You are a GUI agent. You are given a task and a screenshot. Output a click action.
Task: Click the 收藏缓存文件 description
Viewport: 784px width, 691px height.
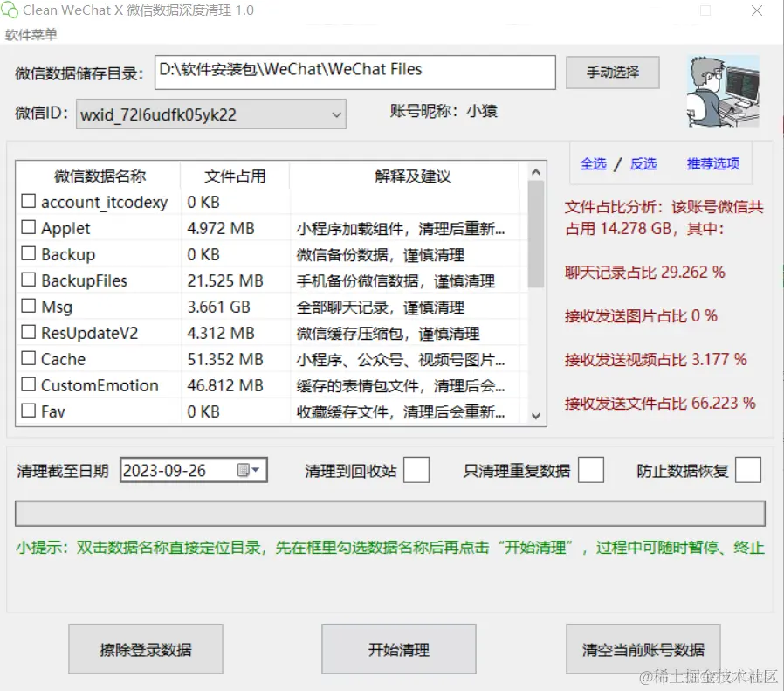(x=401, y=411)
